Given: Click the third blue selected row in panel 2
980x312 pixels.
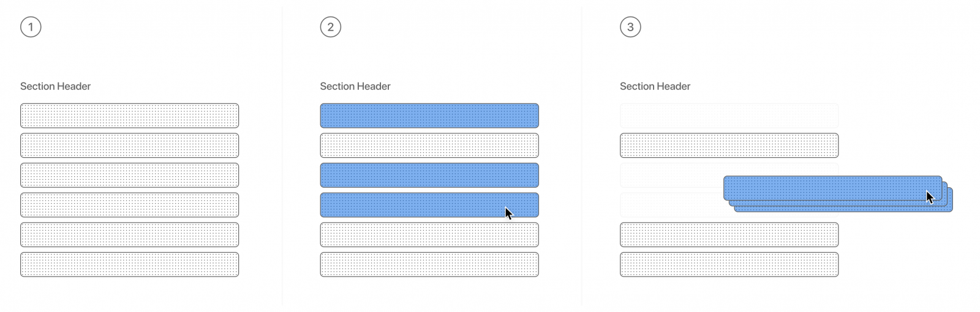Looking at the screenshot, I should [x=429, y=175].
